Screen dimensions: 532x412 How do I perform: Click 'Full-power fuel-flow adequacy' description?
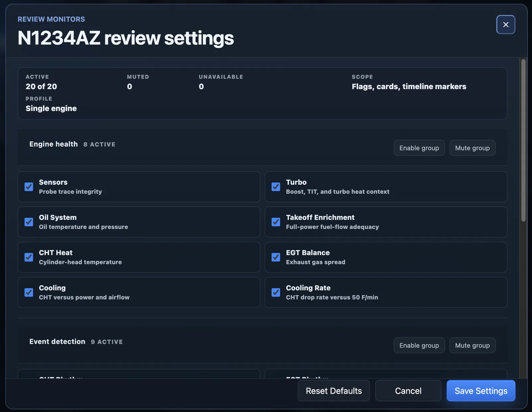pos(332,227)
